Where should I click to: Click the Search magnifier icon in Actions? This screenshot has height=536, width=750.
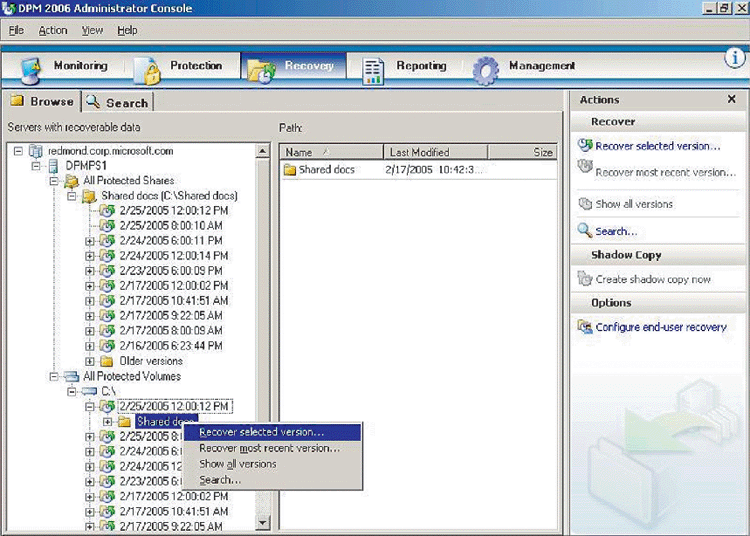click(585, 231)
